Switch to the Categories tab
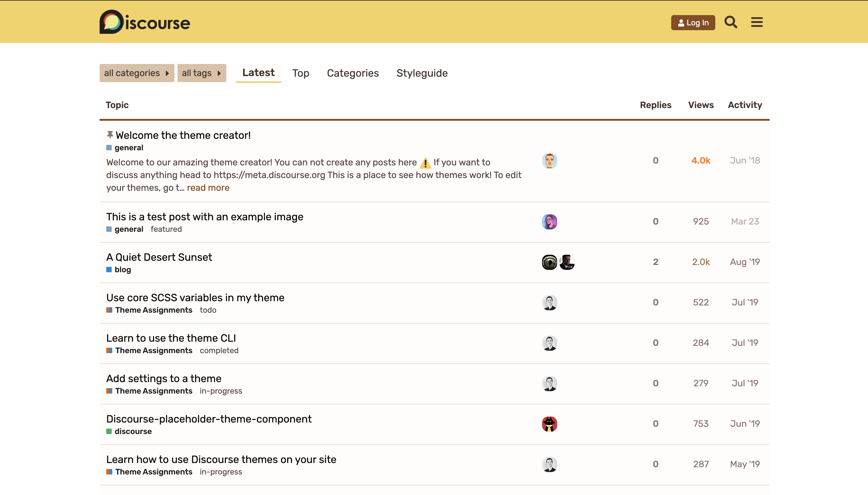The height and width of the screenshot is (495, 868). tap(353, 73)
